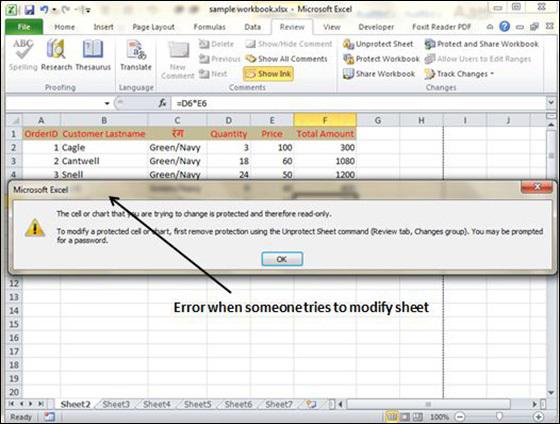Switch to the Insert tab
560x424 pixels.
pyautogui.click(x=104, y=27)
